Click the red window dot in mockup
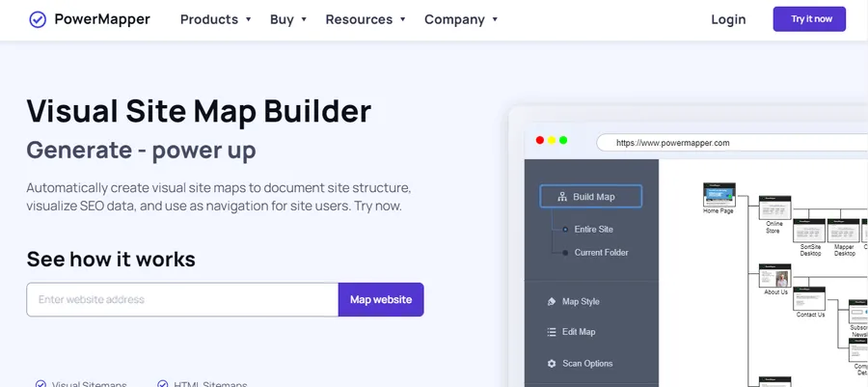Screen dimensions: 868x387 (x=540, y=141)
